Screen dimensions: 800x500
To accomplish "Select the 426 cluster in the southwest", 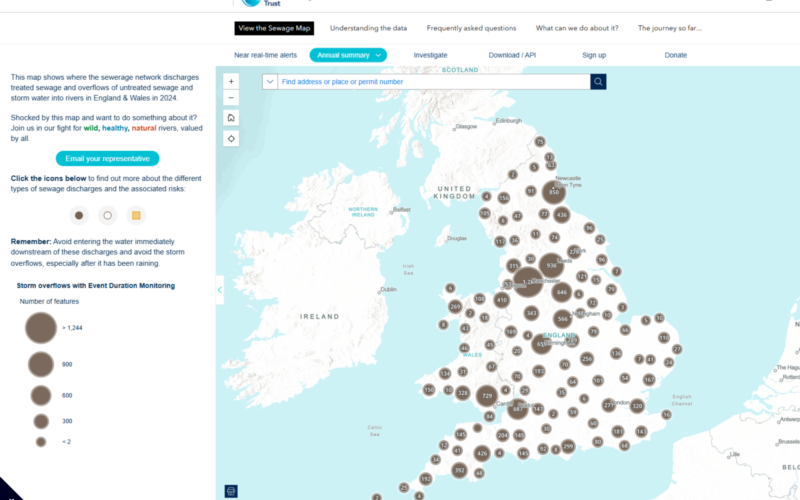I will click(482, 453).
